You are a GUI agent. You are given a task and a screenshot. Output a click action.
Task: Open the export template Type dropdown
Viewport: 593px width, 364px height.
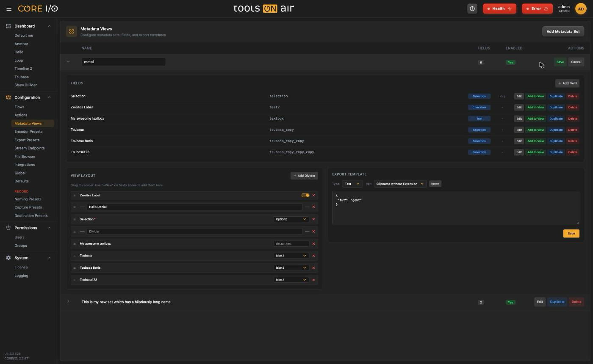click(x=352, y=184)
